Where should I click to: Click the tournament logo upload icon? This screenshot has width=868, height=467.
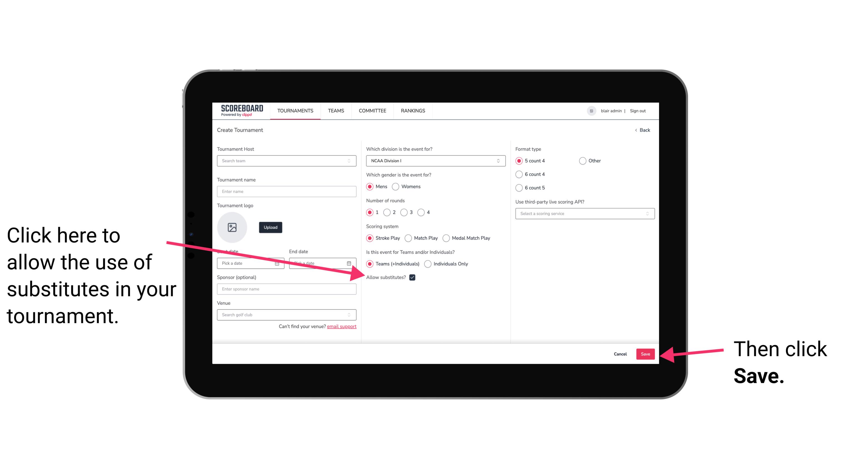pos(232,227)
